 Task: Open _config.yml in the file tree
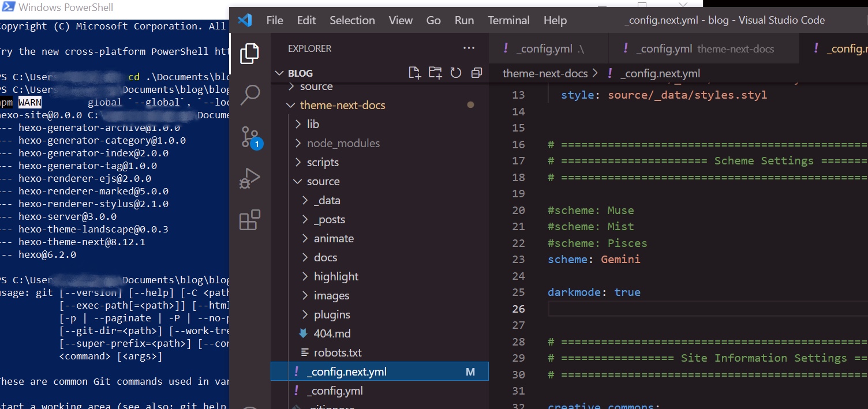(335, 391)
